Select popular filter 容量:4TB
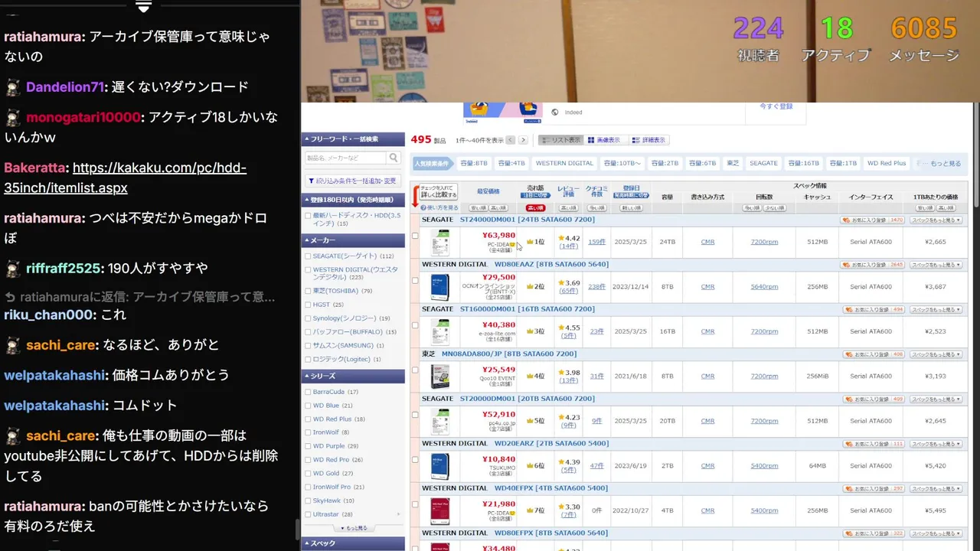The image size is (980, 551). (x=511, y=163)
